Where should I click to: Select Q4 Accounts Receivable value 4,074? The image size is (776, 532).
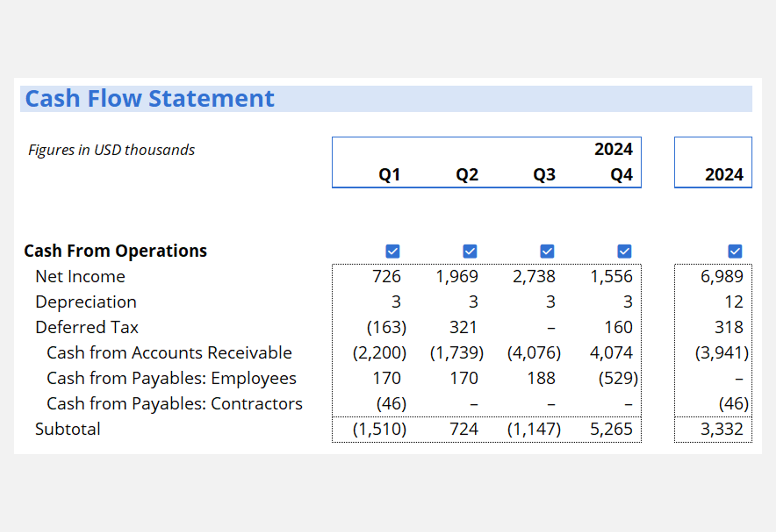(611, 353)
